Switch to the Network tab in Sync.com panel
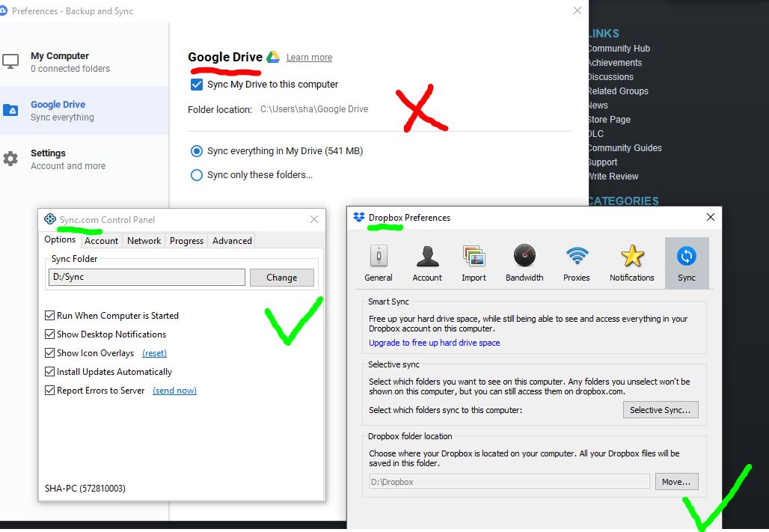The image size is (769, 532). [x=143, y=240]
